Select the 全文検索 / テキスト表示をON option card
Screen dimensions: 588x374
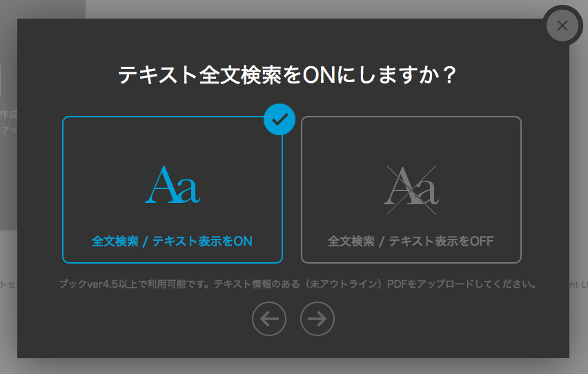coord(172,190)
